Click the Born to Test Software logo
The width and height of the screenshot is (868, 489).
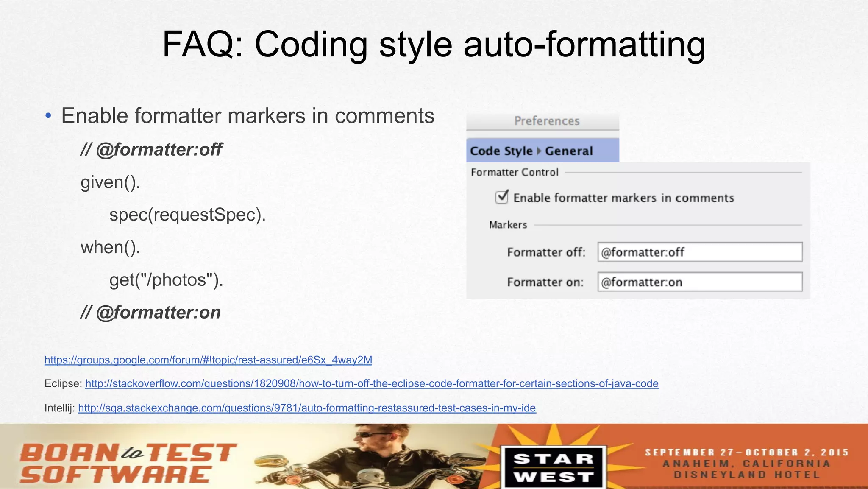pyautogui.click(x=127, y=463)
